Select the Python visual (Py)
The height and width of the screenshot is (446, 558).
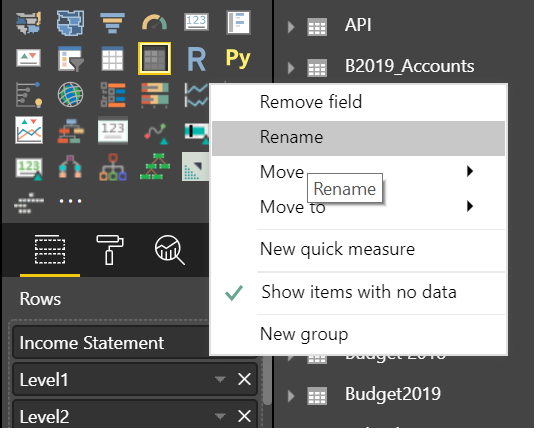point(238,58)
